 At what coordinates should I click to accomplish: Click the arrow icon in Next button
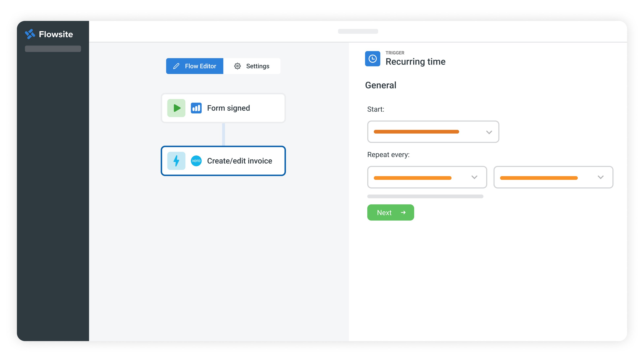(403, 213)
